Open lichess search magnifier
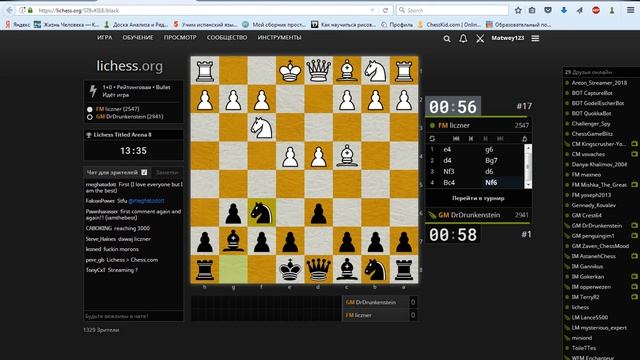This screenshot has height=360, width=640. pyautogui.click(x=447, y=38)
